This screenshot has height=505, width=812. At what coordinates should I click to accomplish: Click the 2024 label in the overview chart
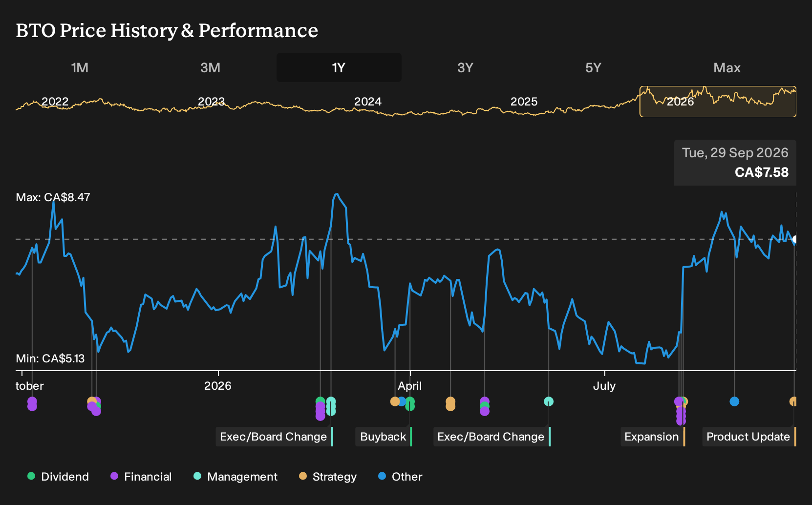pyautogui.click(x=367, y=102)
